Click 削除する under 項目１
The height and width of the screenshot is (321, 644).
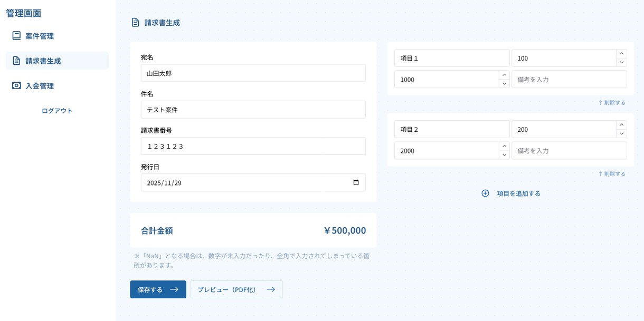coord(612,102)
